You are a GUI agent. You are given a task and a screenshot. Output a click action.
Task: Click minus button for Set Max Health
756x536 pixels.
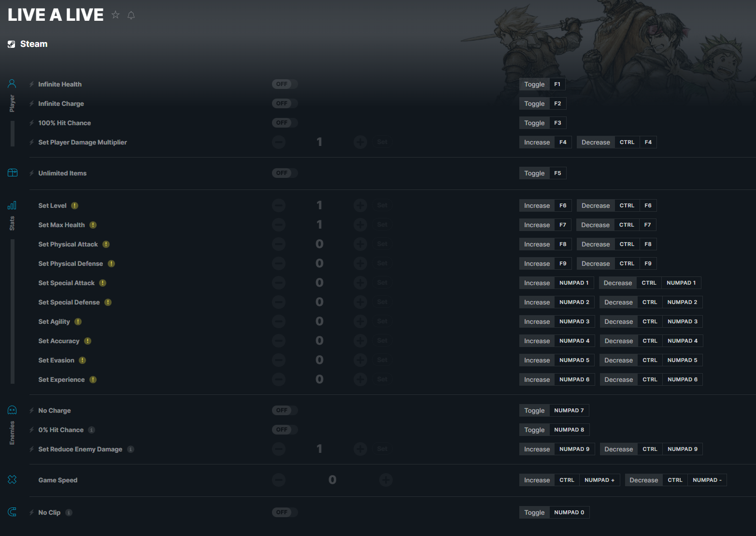pos(279,225)
